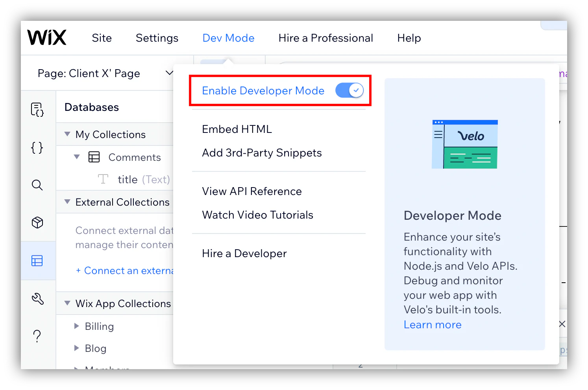Open the developer tools wrench icon

(38, 299)
